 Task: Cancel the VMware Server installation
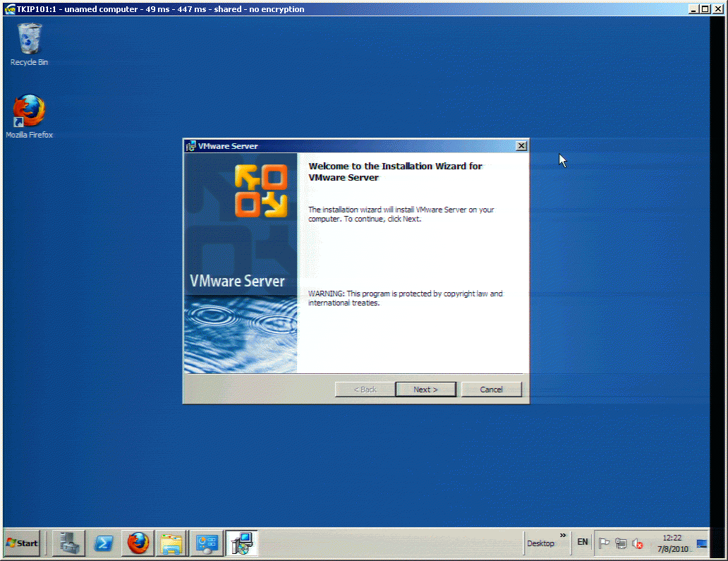click(x=491, y=389)
